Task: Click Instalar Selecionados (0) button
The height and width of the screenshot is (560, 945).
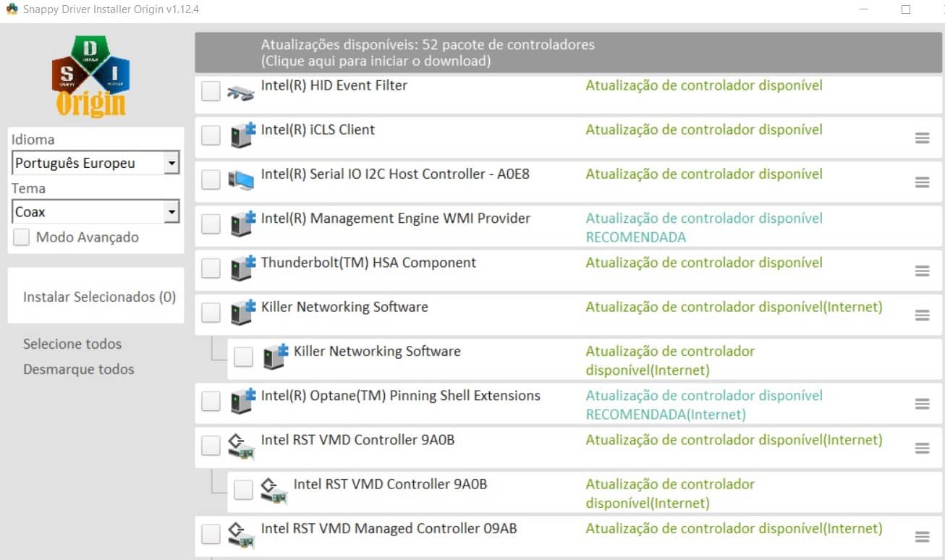Action: [96, 296]
